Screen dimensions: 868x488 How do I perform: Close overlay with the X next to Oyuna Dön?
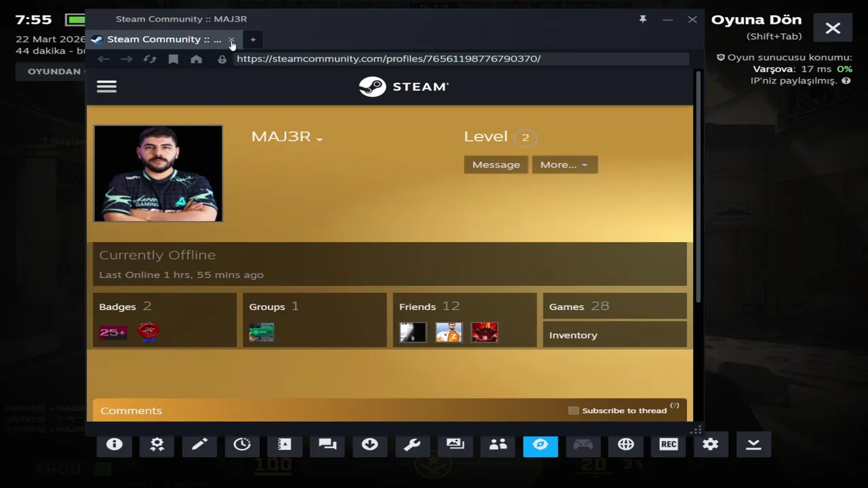tap(833, 28)
